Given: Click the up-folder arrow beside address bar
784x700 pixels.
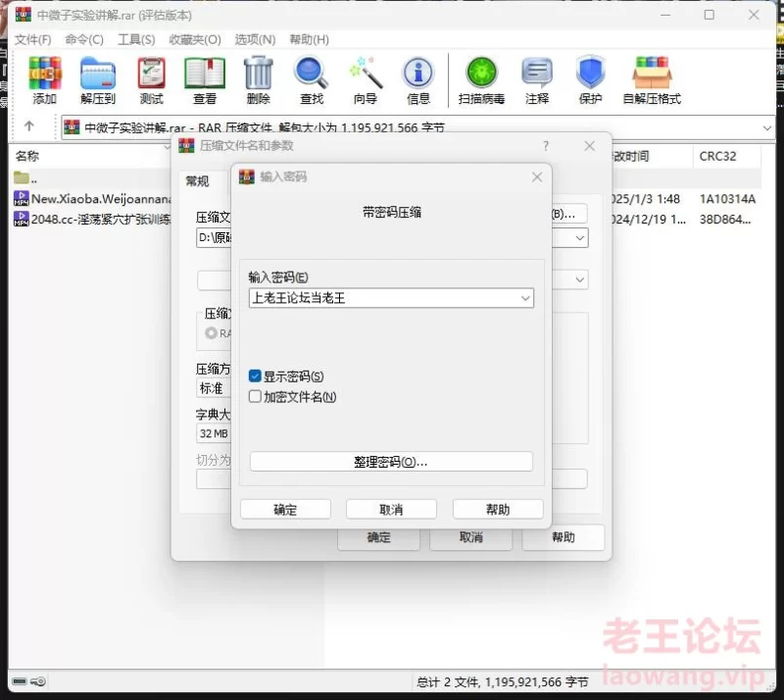Looking at the screenshot, I should click(29, 126).
